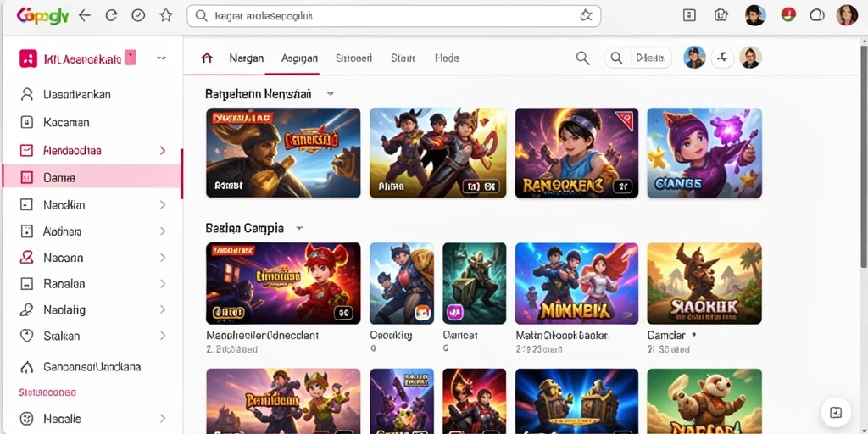Switch to the Asgigan tab
The image size is (868, 434).
point(299,58)
